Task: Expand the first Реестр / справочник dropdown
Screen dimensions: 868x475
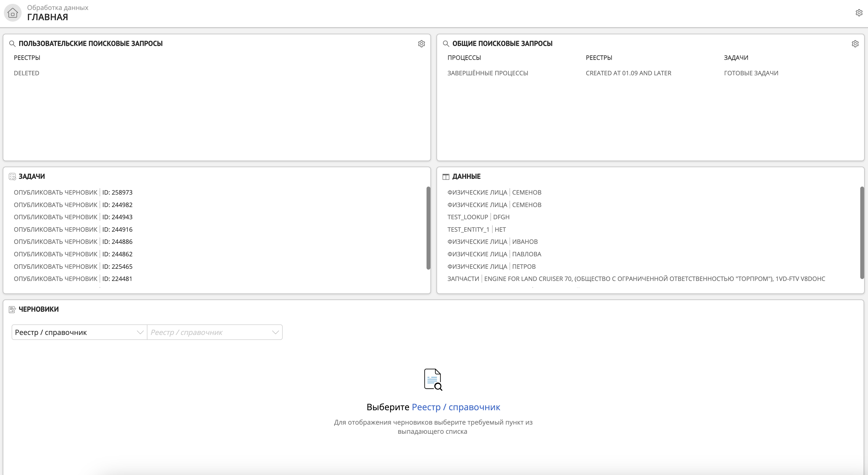Action: 79,332
